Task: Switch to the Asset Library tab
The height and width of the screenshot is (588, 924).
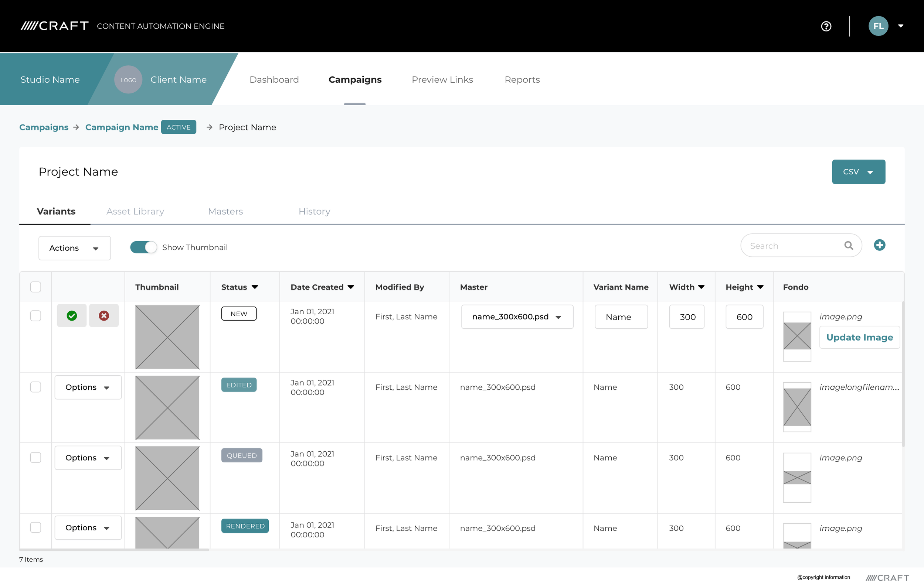Action: click(135, 211)
